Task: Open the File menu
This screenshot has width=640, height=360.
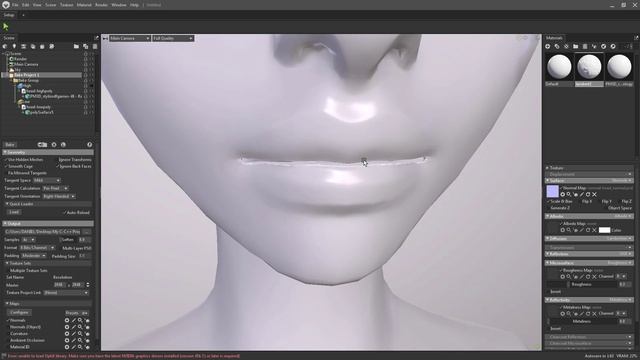Action: 15,5
